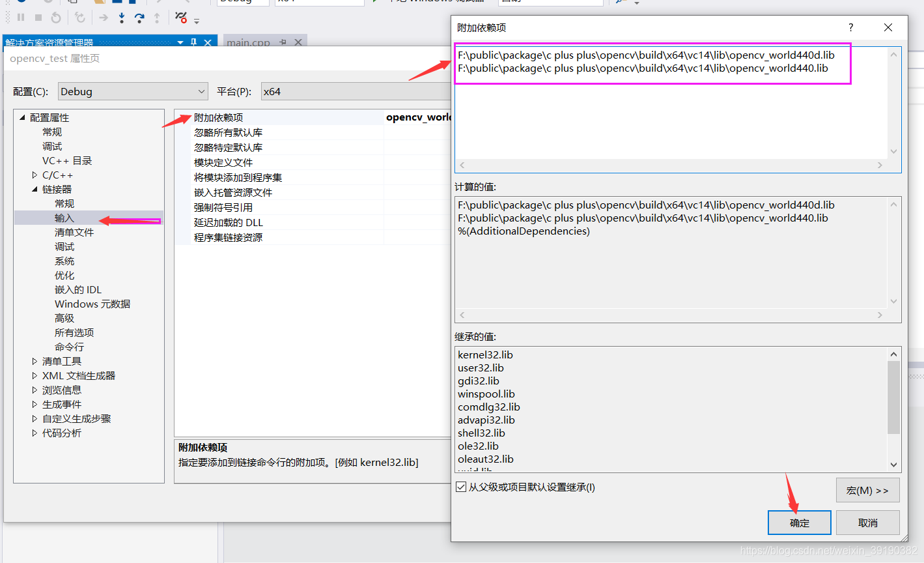
Task: Select the 强制符号引用 property row
Action: coord(313,207)
